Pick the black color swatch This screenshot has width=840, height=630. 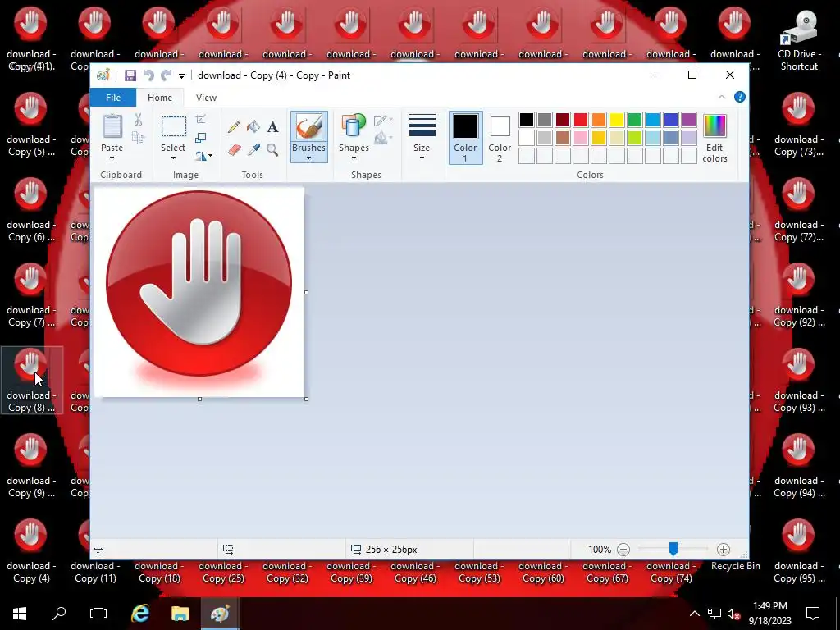coord(527,120)
